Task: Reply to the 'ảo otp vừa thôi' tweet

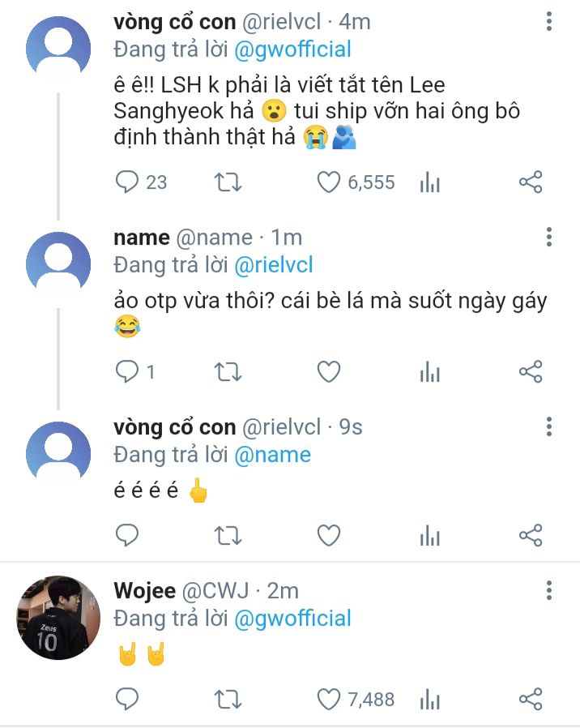Action: [127, 371]
